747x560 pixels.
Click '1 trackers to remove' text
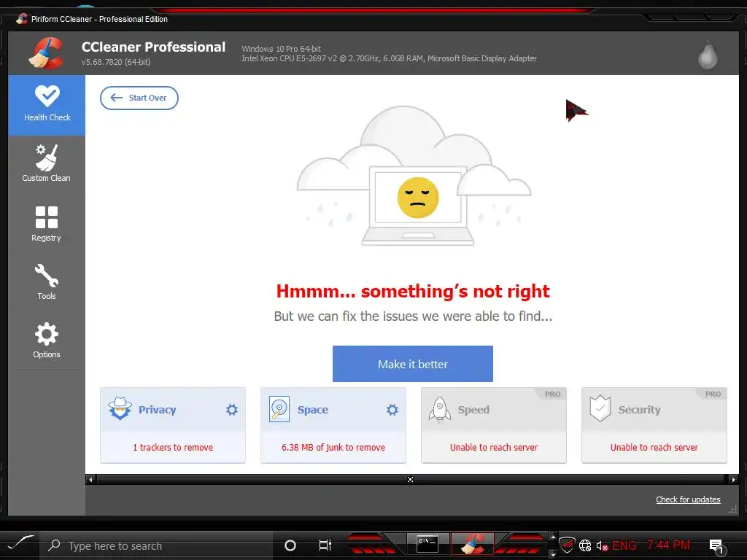click(173, 447)
